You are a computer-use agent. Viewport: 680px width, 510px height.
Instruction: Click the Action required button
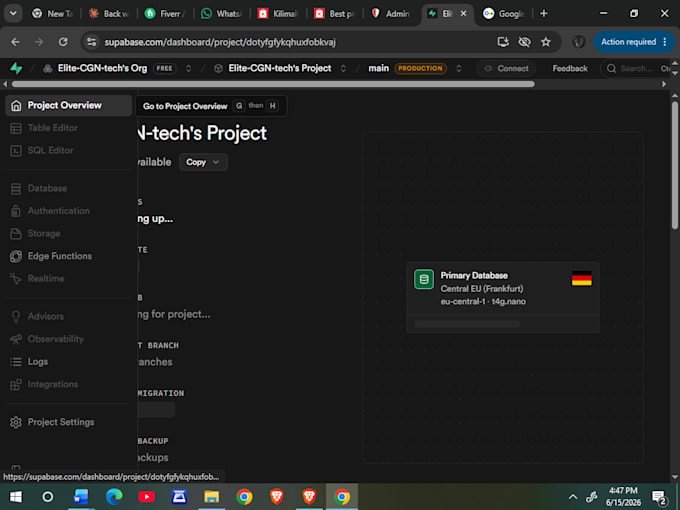634,42
